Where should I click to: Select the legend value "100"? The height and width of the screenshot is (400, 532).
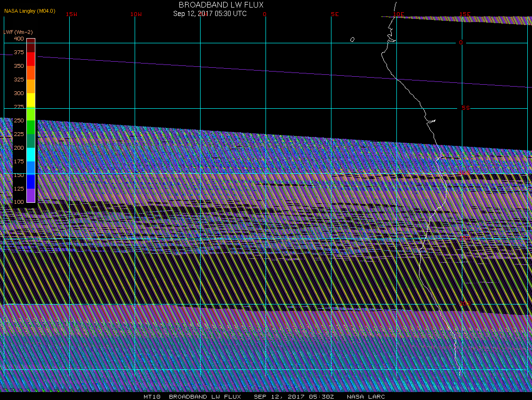pos(19,202)
